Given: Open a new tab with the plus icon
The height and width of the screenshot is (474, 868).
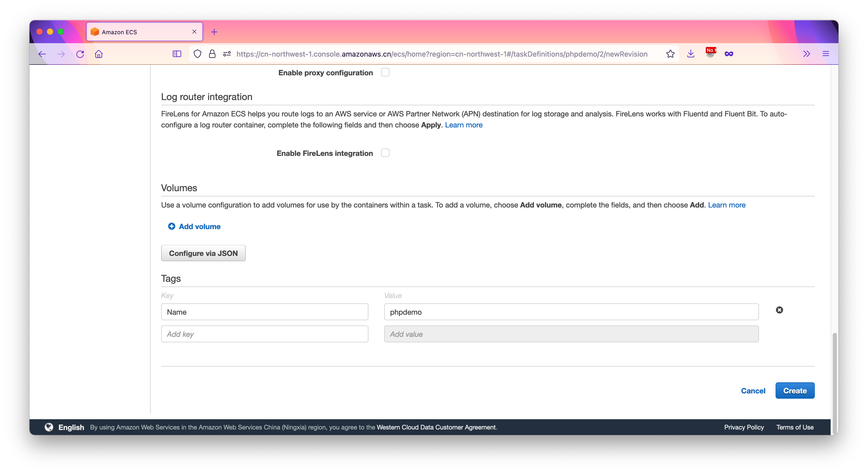Looking at the screenshot, I should [214, 32].
